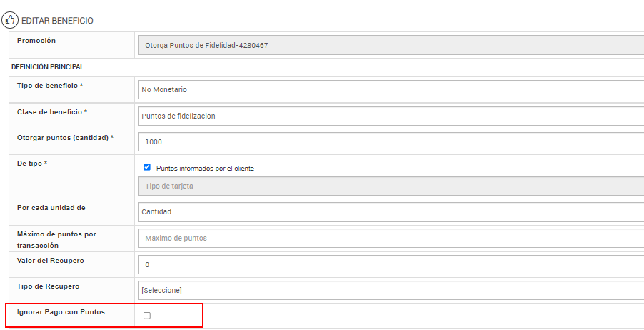The width and height of the screenshot is (644, 330).
Task: Click the Máximo de puntos por transacción label
Action: [56, 239]
